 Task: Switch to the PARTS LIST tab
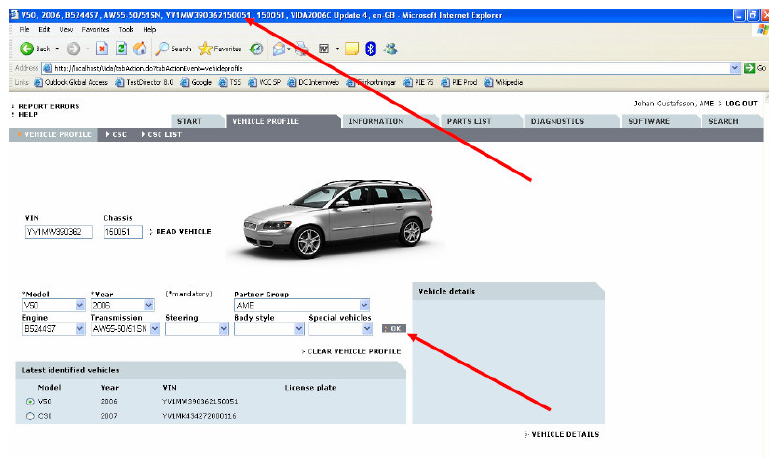click(480, 121)
